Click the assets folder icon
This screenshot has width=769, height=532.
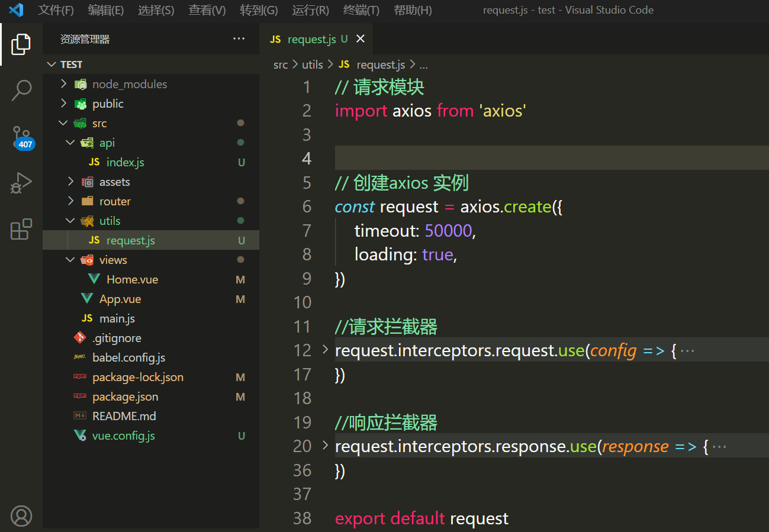pos(88,182)
